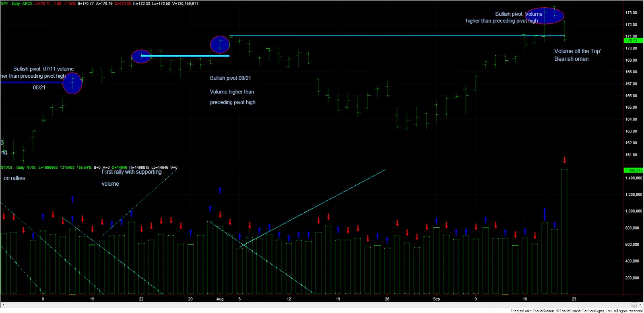Select the blue ellipse at the 07/11 pivot
This screenshot has height=313, width=644.
(x=72, y=83)
